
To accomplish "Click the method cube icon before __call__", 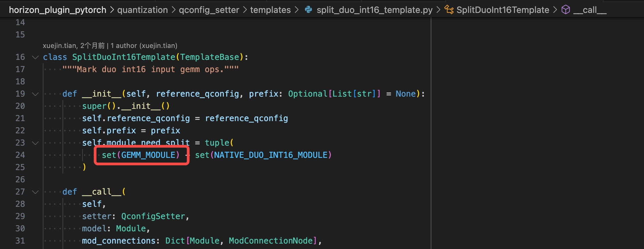I will click(x=566, y=10).
